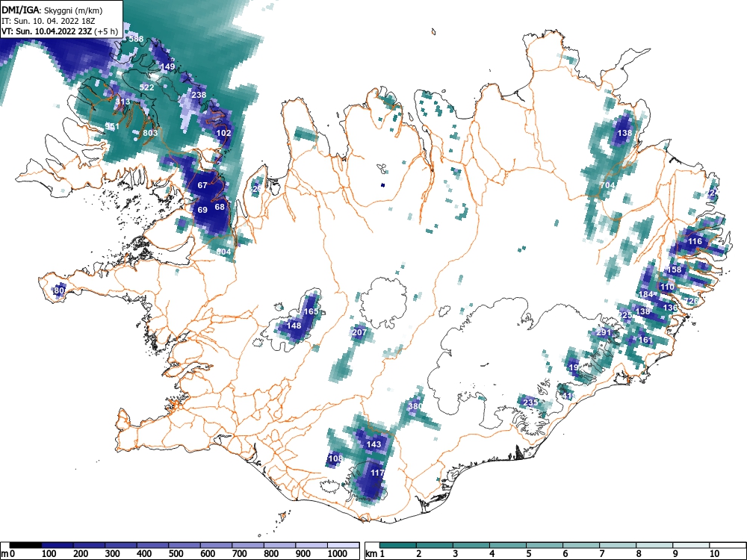The height and width of the screenshot is (560, 747).
Task: Click the visibility value 235 on the map
Action: click(530, 402)
